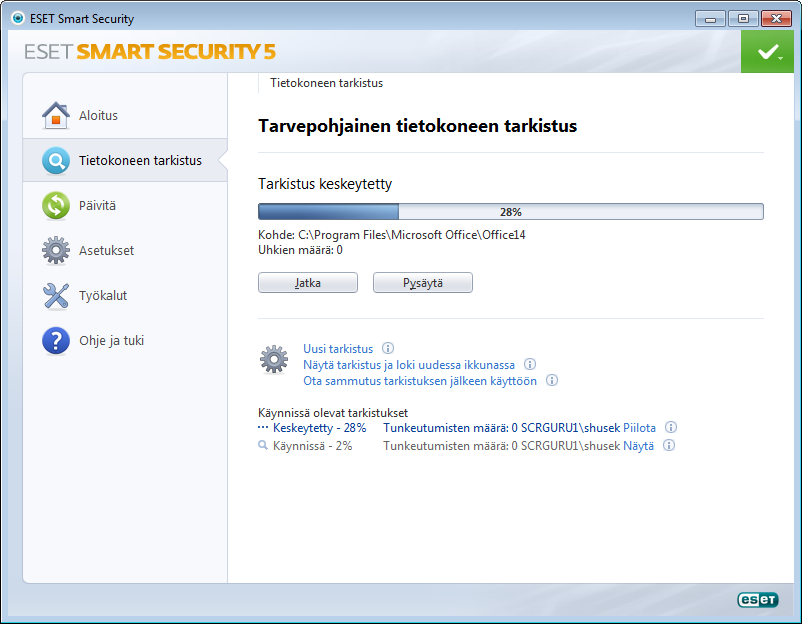Click info icon beside Näytä tarkistus ja loki
802x624 pixels.
[x=530, y=364]
